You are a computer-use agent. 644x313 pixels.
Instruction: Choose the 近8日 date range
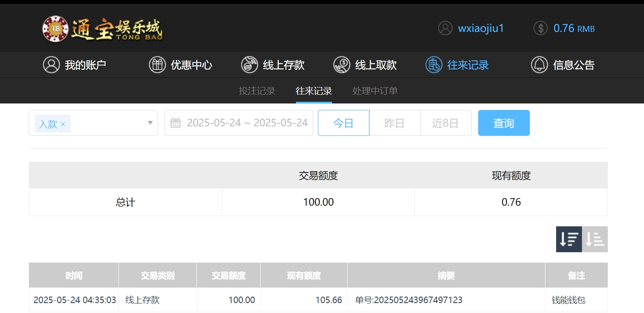[445, 123]
